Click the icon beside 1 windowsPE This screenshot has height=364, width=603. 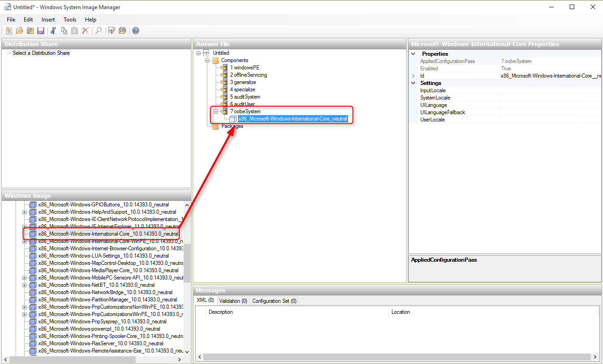coord(224,68)
